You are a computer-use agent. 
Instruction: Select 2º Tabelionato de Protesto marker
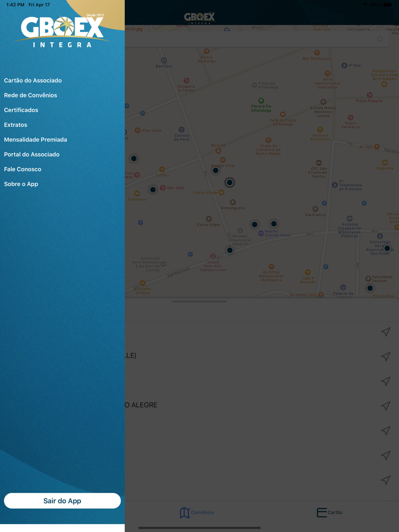coord(335,185)
